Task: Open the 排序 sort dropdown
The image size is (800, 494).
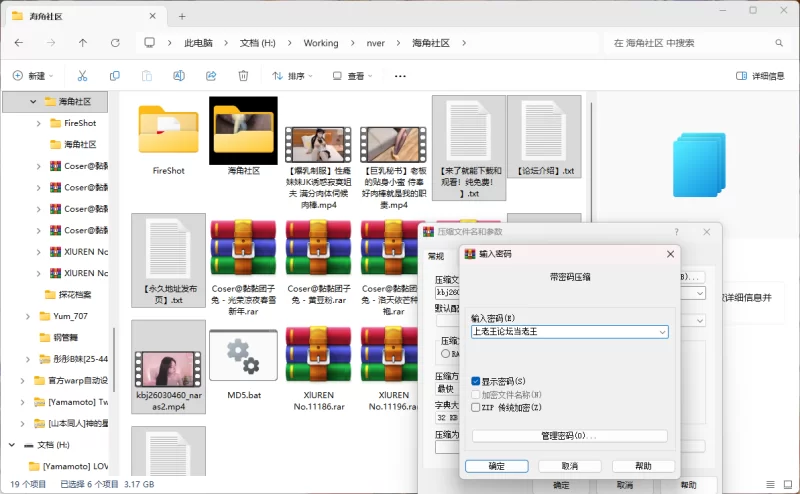Action: tap(290, 76)
